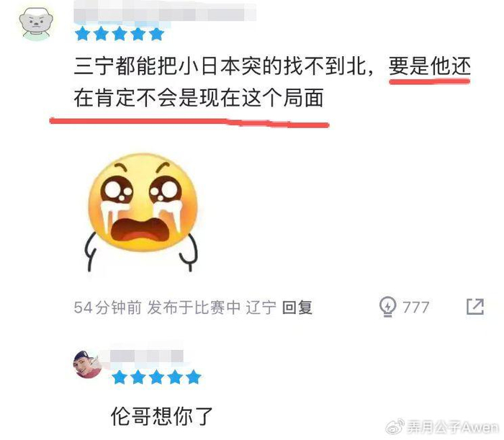Click the 777 likes count
This screenshot has height=440, width=504.
pyautogui.click(x=416, y=307)
